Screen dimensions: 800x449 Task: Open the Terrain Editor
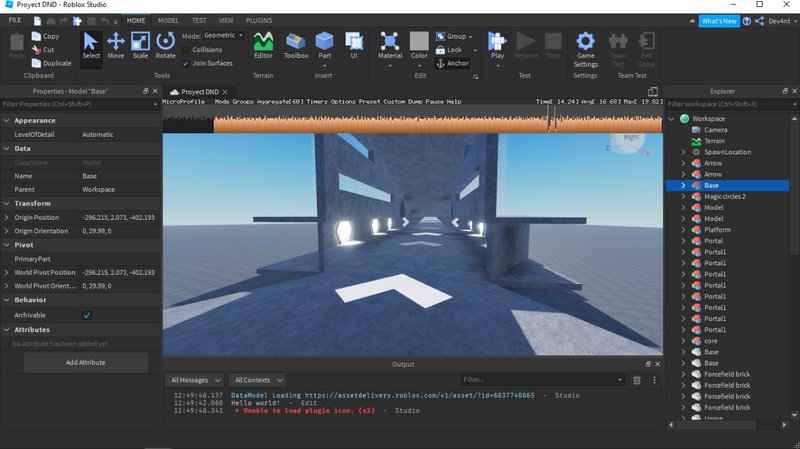click(x=263, y=45)
